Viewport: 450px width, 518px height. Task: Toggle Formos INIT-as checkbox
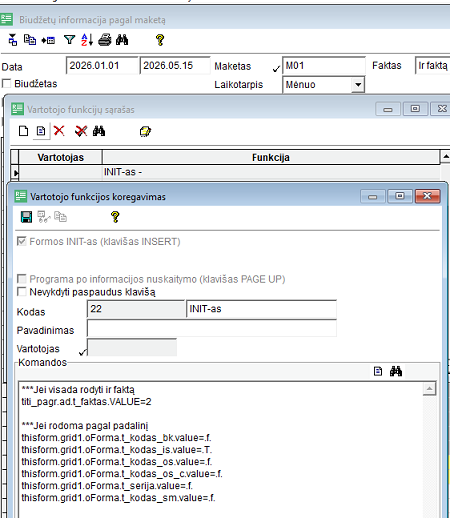[22, 241]
